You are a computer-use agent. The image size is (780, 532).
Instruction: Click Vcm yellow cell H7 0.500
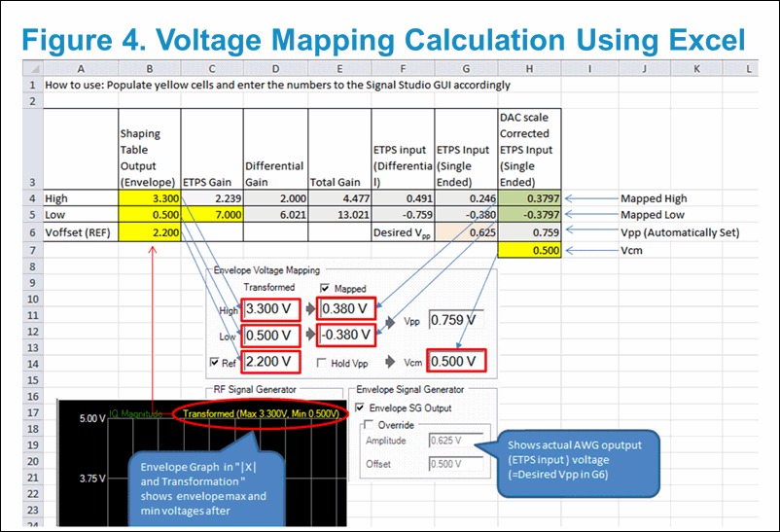(529, 250)
